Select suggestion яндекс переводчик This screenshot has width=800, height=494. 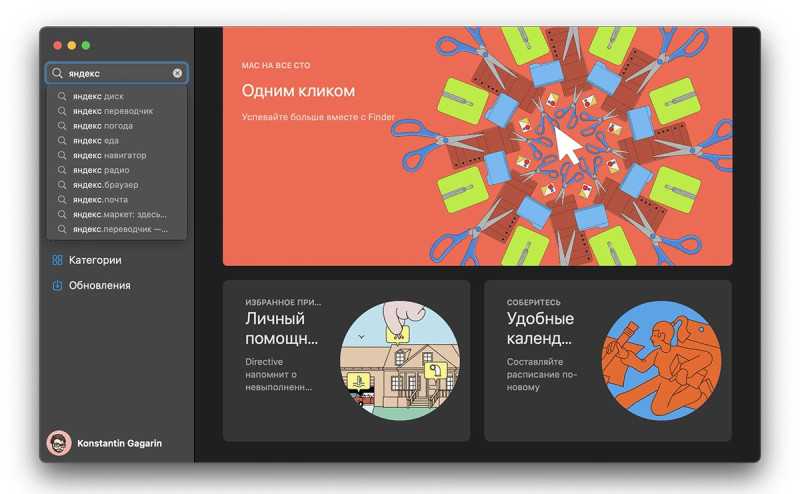[x=116, y=111]
